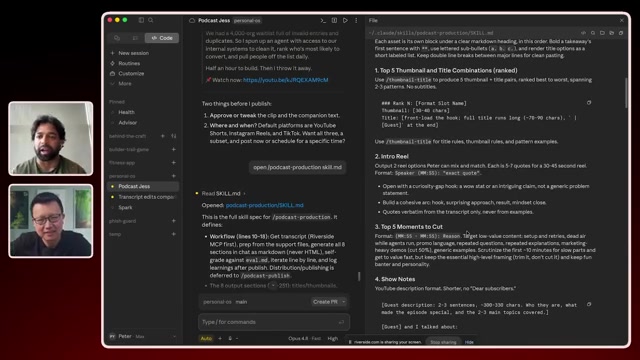Open the three-dot options menu in header

(x=356, y=20)
